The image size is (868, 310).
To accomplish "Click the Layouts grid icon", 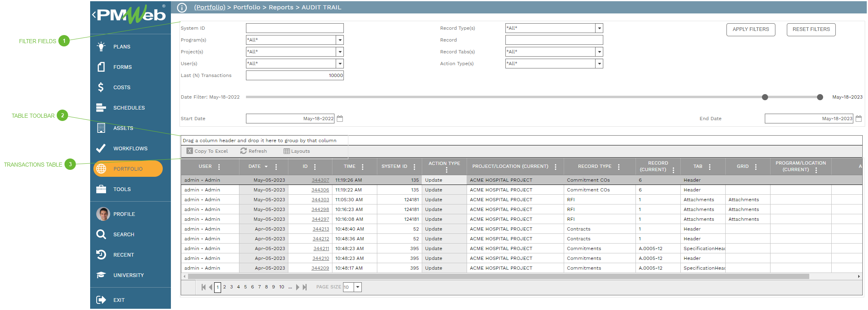I will pos(287,151).
